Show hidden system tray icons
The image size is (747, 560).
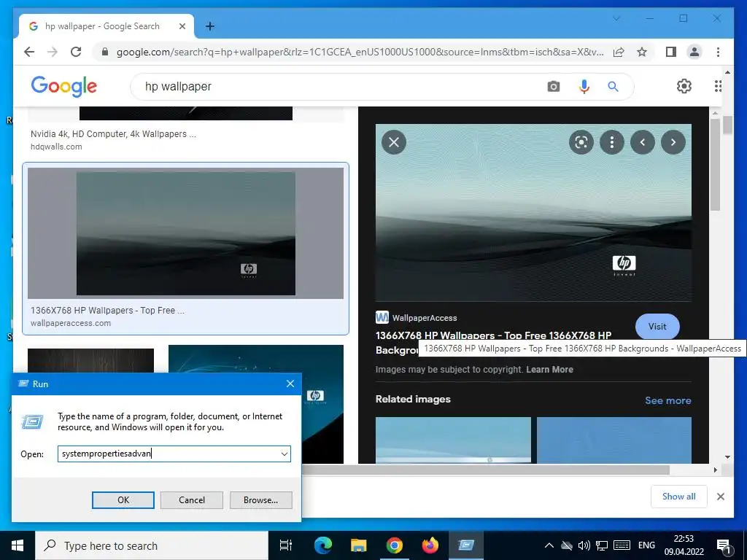pyautogui.click(x=549, y=545)
